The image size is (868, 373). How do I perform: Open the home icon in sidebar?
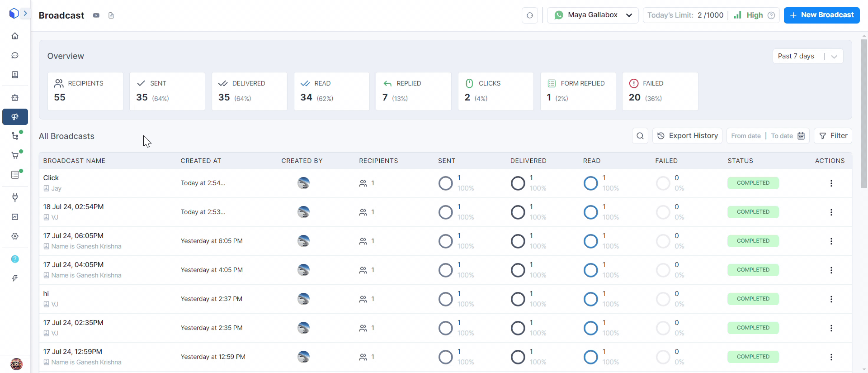click(x=15, y=36)
